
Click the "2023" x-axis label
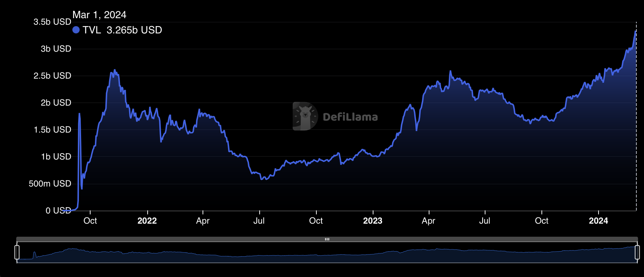(373, 221)
